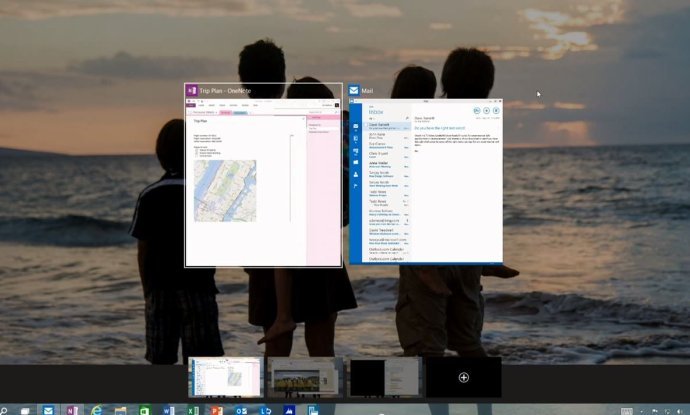Select the Mail window preview
690x415 pixels.
pyautogui.click(x=424, y=182)
